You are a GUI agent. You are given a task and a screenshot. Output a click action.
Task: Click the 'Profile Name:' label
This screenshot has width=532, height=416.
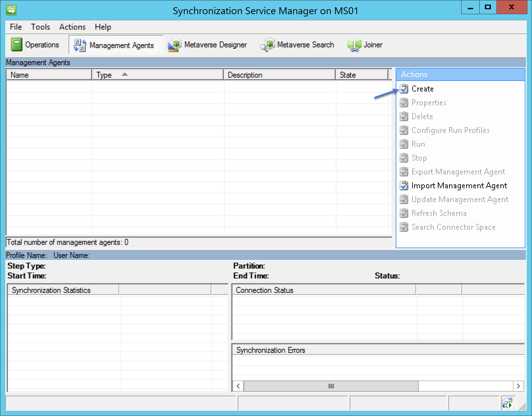27,255
